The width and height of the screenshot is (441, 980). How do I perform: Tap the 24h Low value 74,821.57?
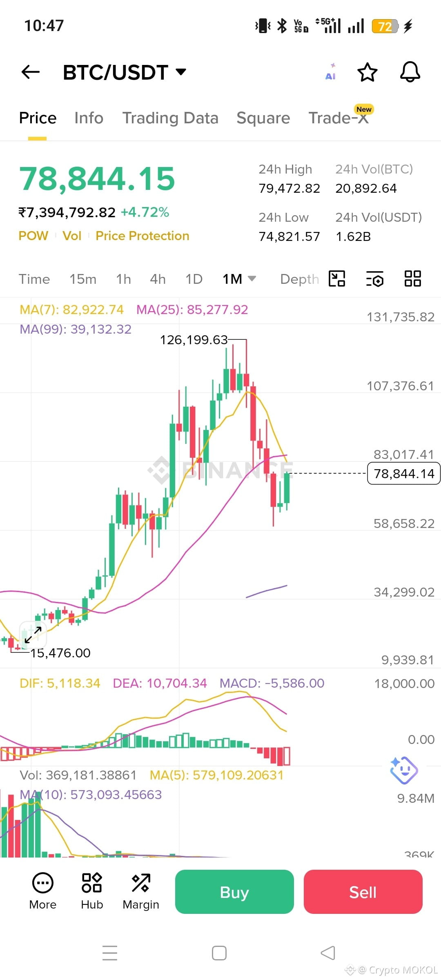pyautogui.click(x=290, y=236)
